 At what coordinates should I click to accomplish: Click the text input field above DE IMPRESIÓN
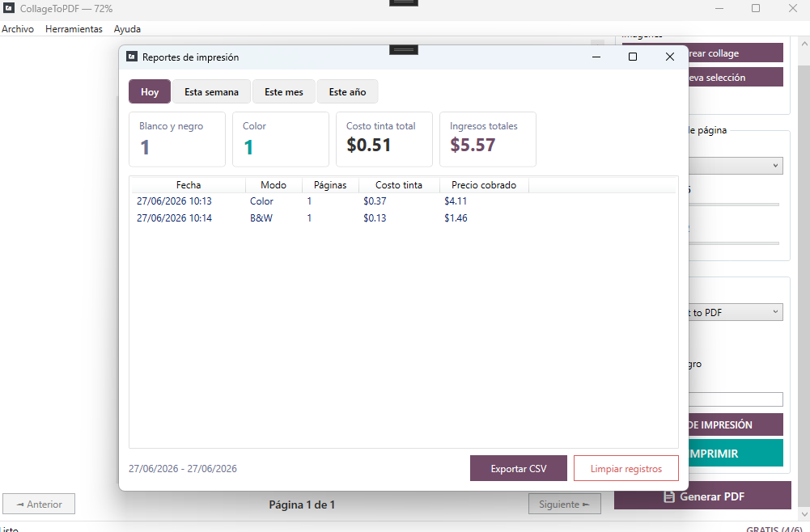pos(736,399)
